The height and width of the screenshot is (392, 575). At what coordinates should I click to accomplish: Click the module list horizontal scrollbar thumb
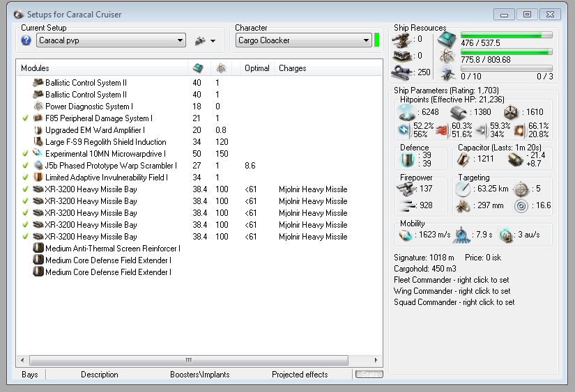click(x=189, y=360)
